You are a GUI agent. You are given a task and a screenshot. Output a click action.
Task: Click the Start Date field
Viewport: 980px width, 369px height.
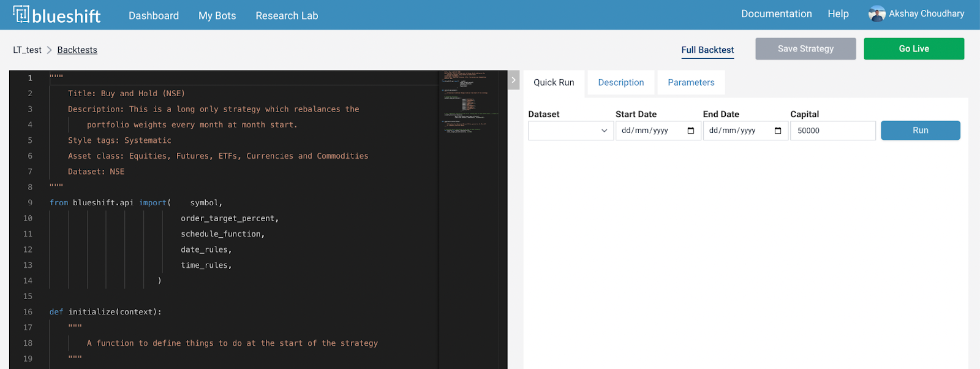pyautogui.click(x=658, y=131)
